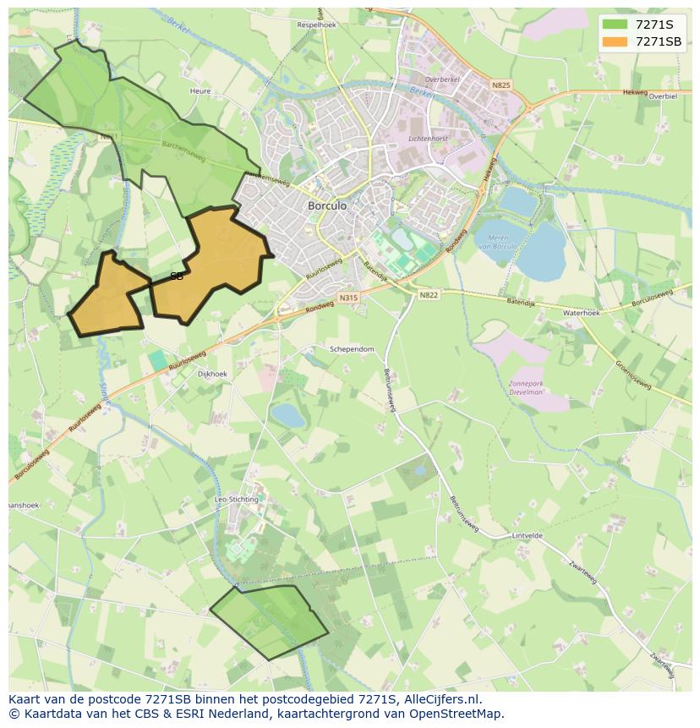Select the Waterhoek place label

[x=581, y=312]
